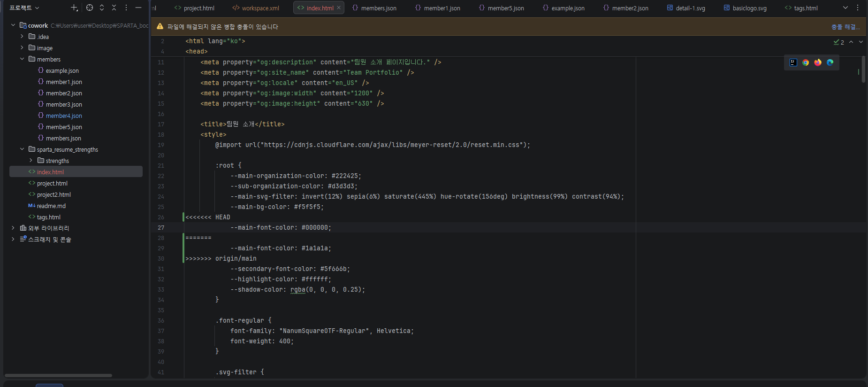Click the collapse all icon in project panel
This screenshot has height=387, width=868.
click(x=114, y=8)
